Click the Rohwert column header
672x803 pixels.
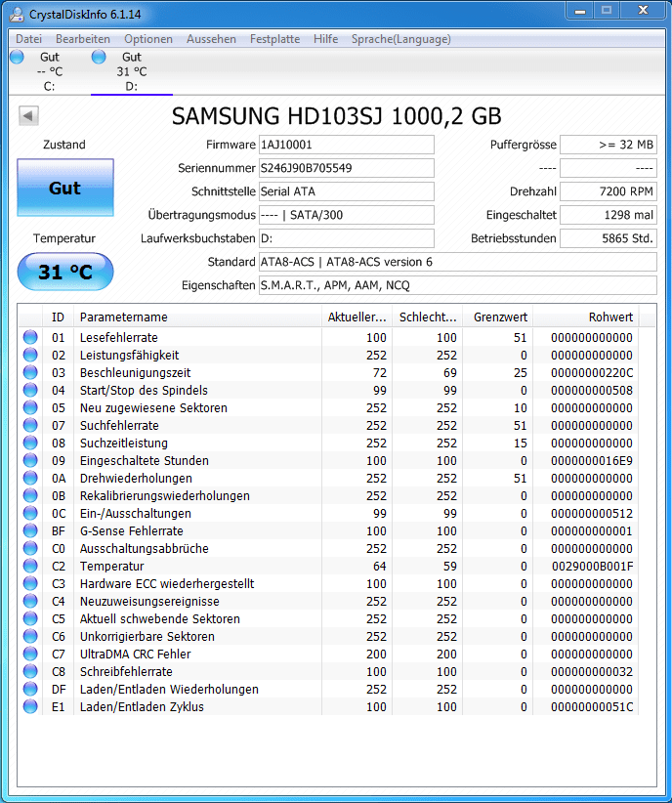pyautogui.click(x=586, y=317)
